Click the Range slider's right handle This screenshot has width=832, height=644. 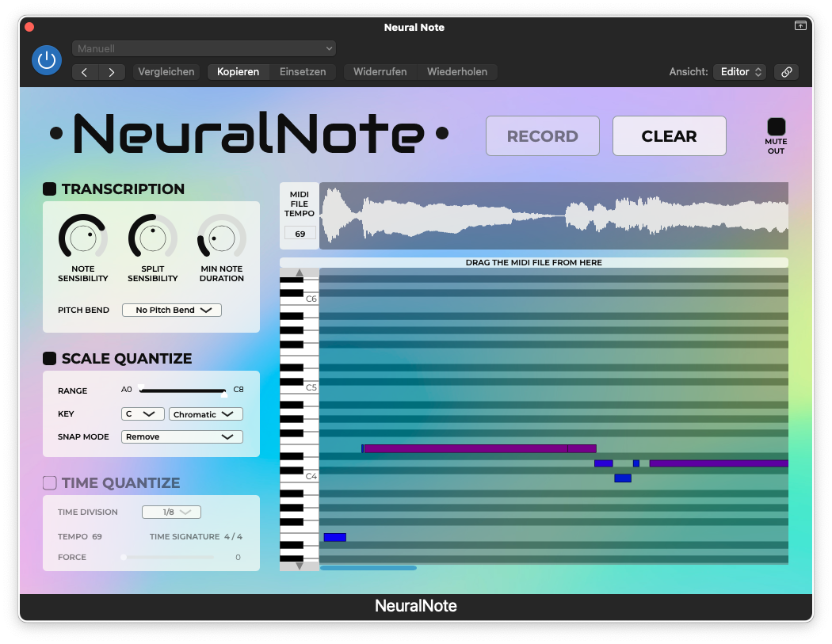click(224, 393)
